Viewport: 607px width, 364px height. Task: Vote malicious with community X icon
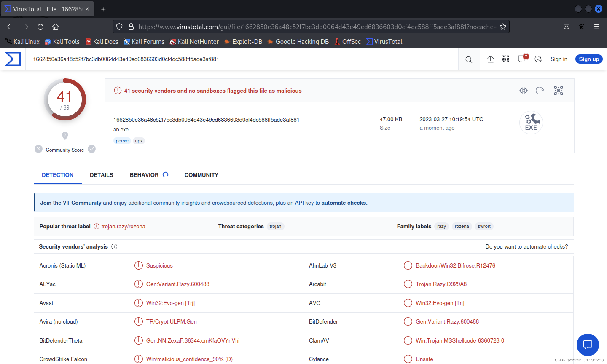click(39, 149)
